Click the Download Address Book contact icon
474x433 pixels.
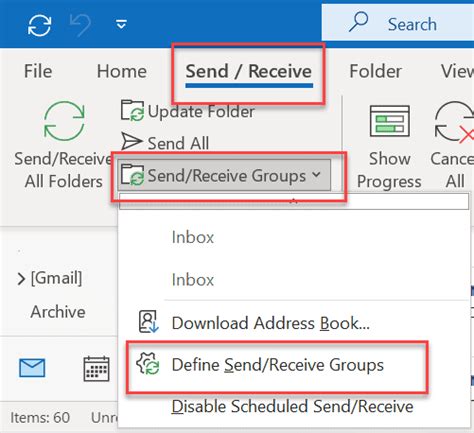click(148, 322)
